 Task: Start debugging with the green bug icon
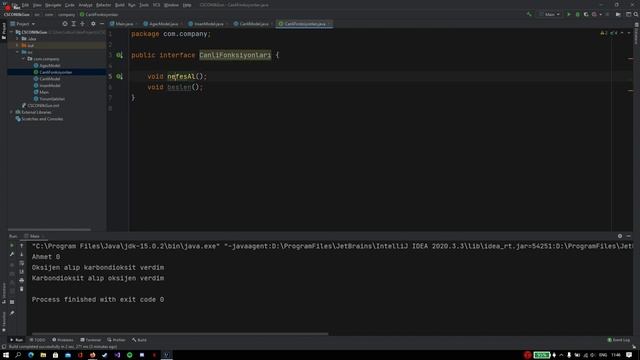point(577,14)
